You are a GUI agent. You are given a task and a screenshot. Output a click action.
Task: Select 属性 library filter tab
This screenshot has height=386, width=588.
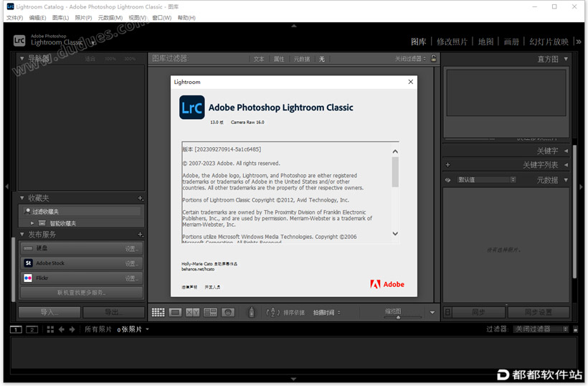coord(279,59)
